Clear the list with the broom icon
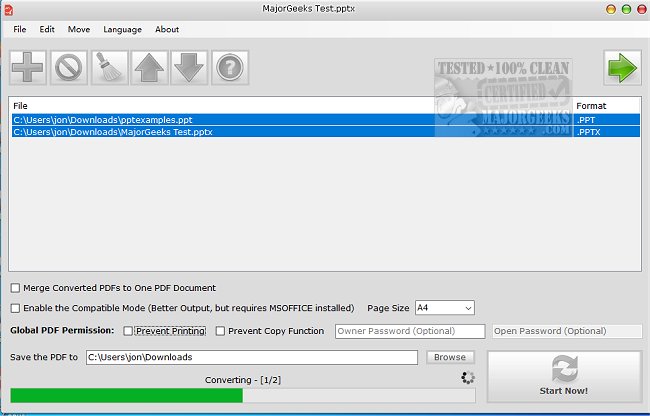Screen dimensions: 650x416 pos(109,68)
